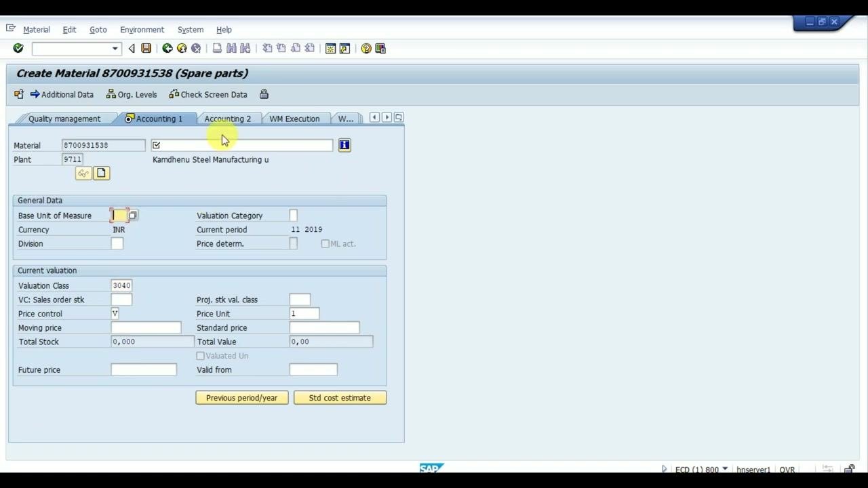868x488 pixels.
Task: Open the Customize Local Layout icon
Action: (380, 48)
